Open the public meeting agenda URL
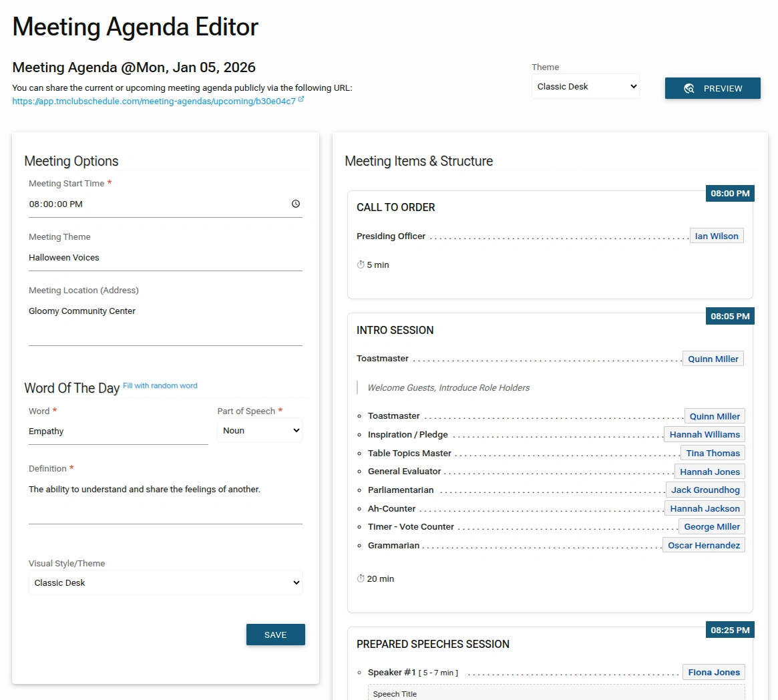 [x=154, y=102]
